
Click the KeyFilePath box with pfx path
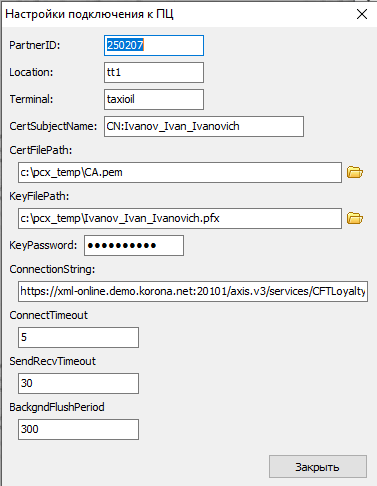point(180,218)
